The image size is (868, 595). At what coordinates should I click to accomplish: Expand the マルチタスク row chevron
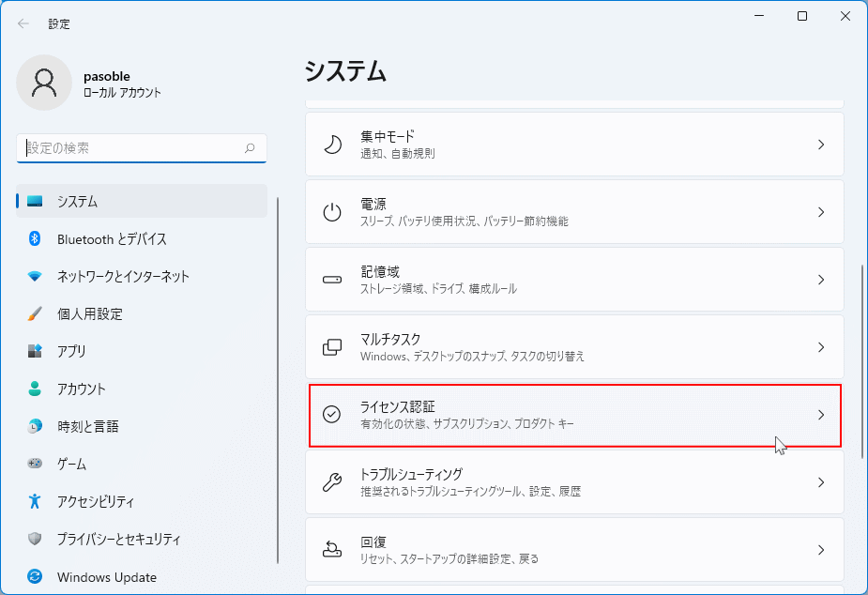point(820,347)
